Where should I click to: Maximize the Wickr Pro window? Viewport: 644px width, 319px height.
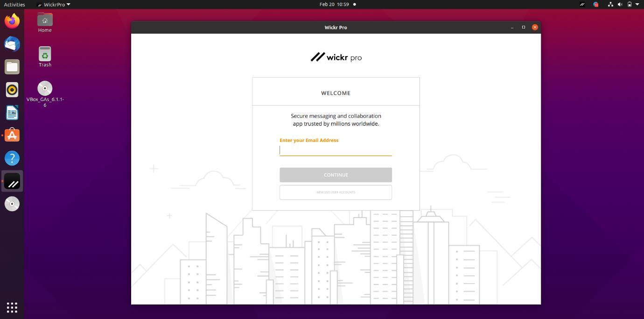524,27
